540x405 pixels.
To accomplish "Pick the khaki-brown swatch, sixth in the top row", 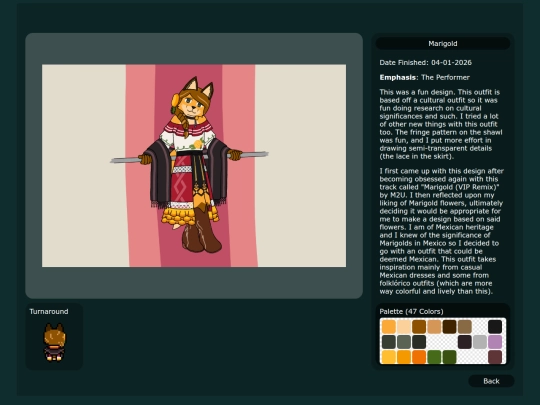I will 465,327.
